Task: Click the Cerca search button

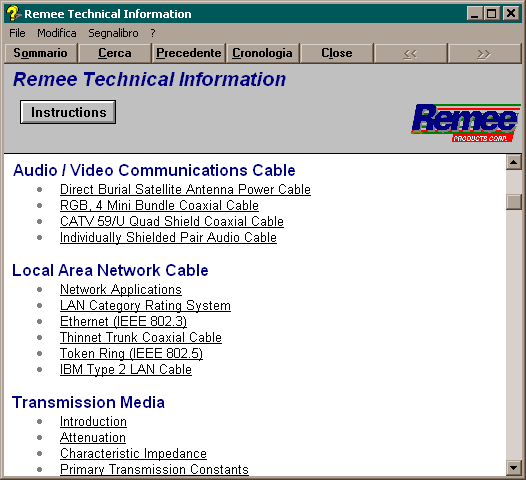Action: [114, 53]
